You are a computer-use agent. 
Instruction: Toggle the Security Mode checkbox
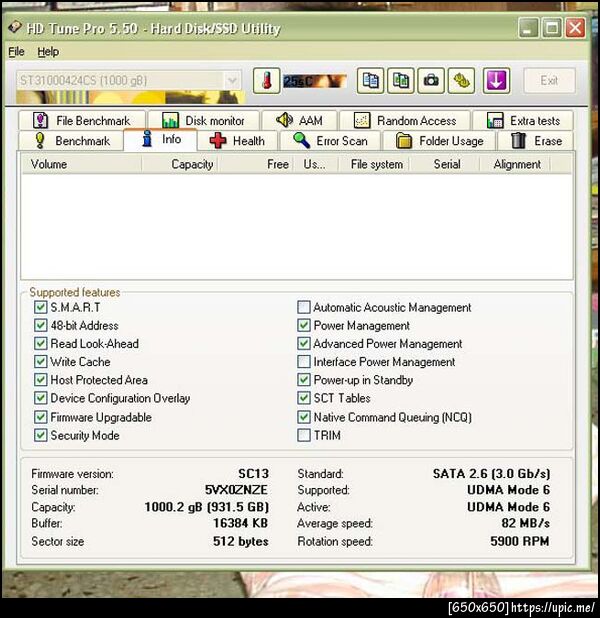coord(40,435)
